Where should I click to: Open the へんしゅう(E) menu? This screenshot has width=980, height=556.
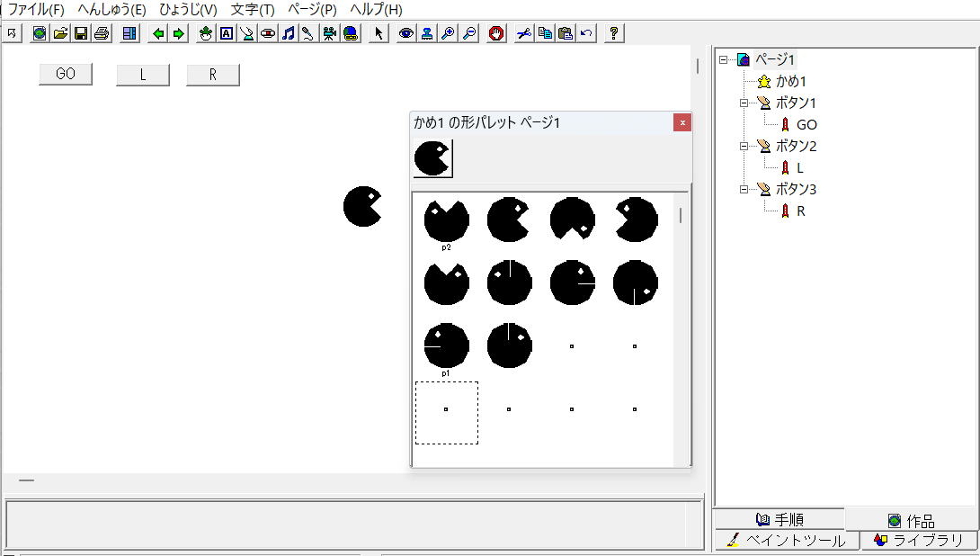pyautogui.click(x=111, y=9)
